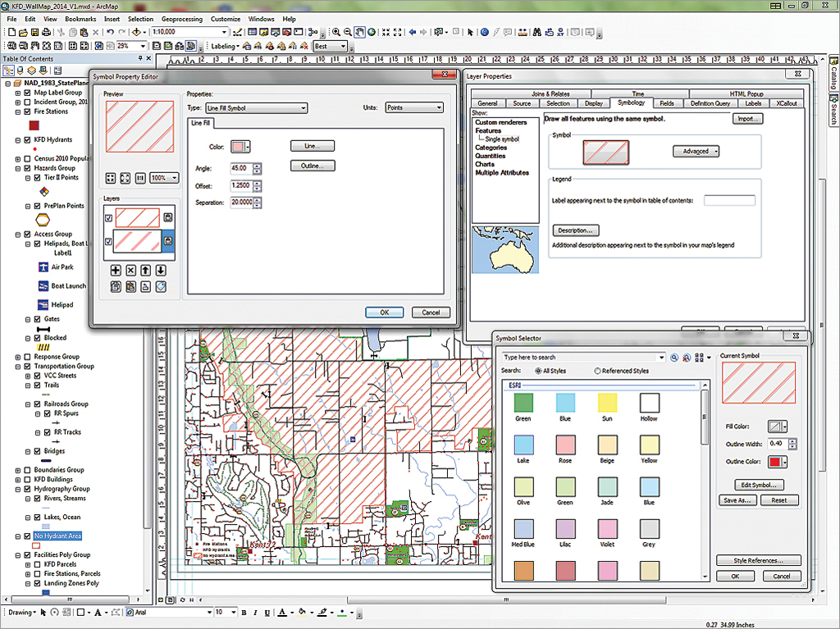Click the Edit Symbol... button
This screenshot has height=629, width=840.
[x=758, y=485]
